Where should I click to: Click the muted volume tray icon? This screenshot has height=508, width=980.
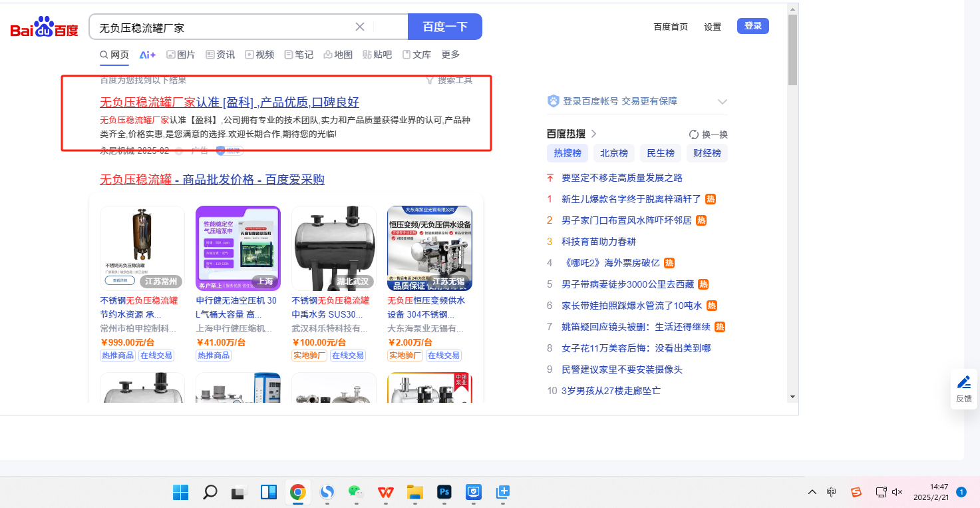click(897, 492)
